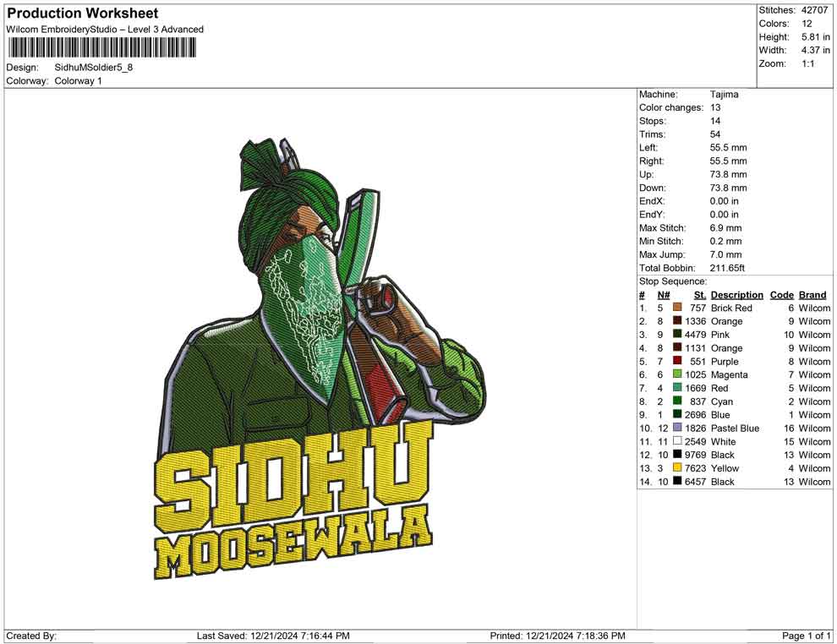Screen dimensions: 837x644
Task: Click the barcode under the worksheet title
Action: click(101, 48)
